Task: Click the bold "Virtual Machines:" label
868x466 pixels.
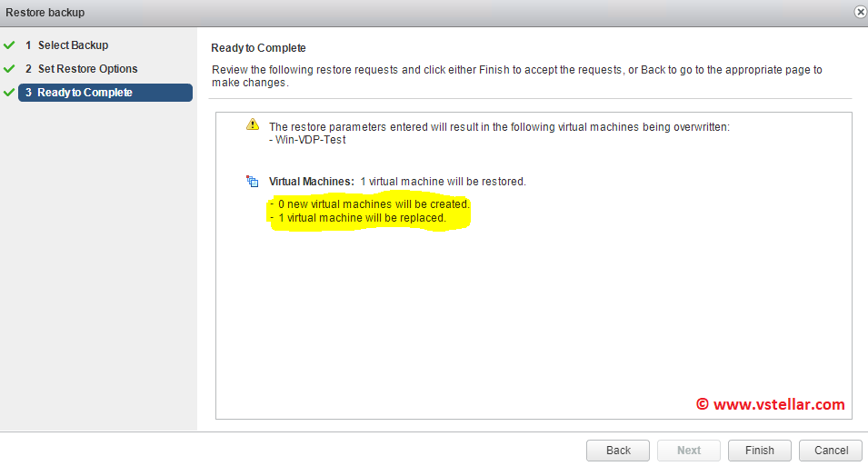Action: (312, 182)
